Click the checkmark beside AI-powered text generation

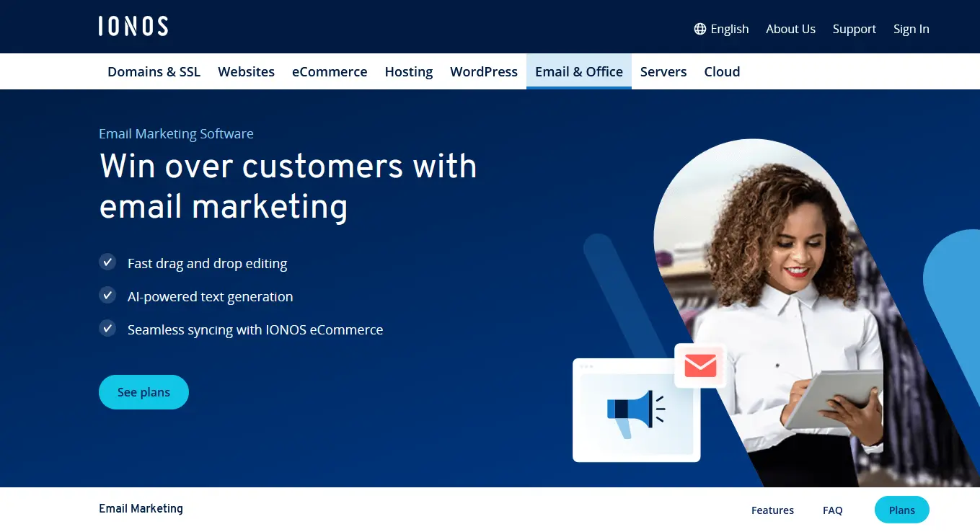point(107,295)
